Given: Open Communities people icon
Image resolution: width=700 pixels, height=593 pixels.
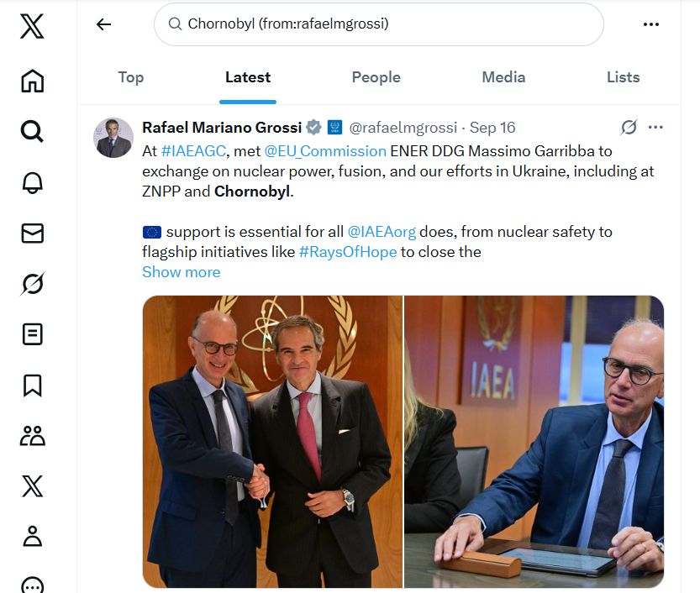Looking at the screenshot, I should click(32, 435).
